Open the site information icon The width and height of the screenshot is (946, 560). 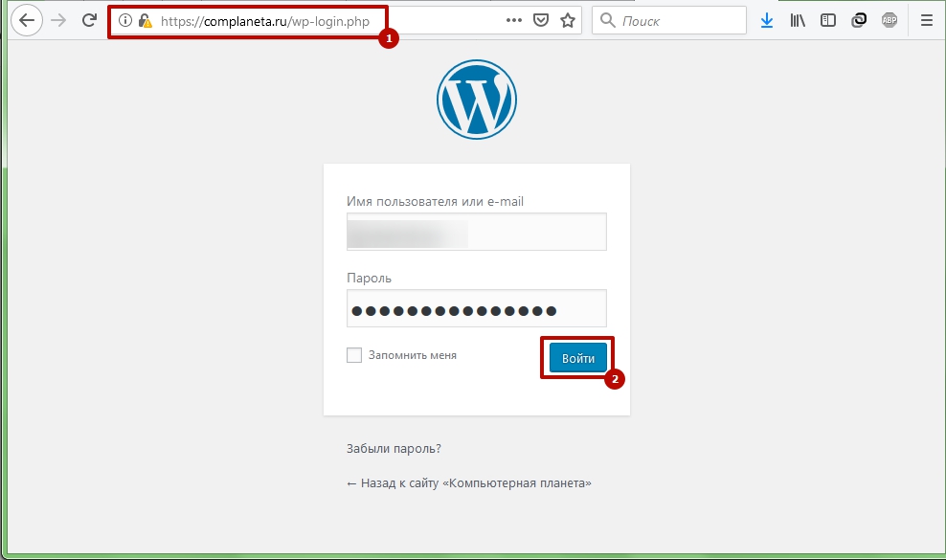[x=124, y=20]
